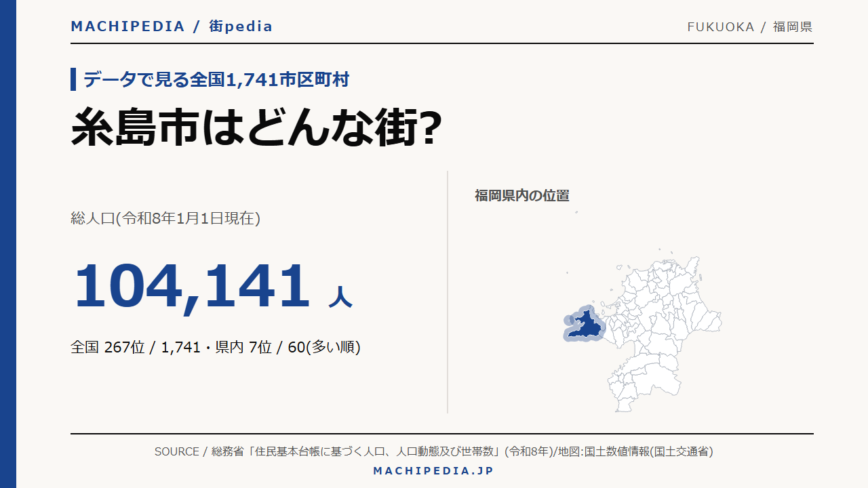Click the 福岡県内の位置 map heading

522,196
